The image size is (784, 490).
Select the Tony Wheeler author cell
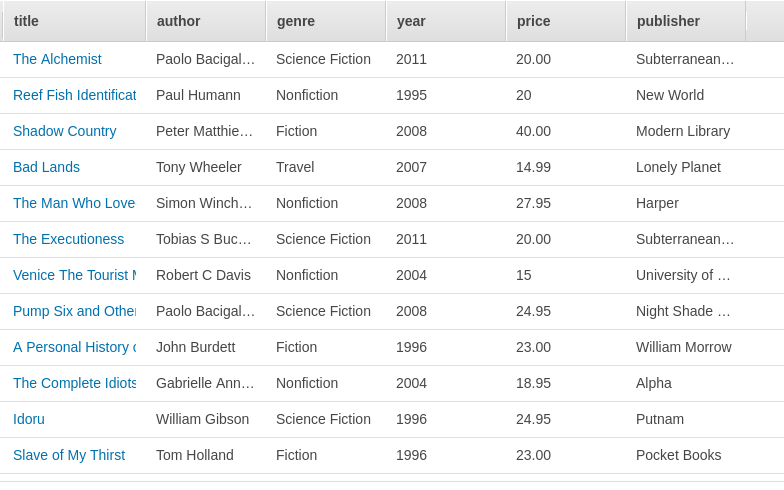(198, 167)
